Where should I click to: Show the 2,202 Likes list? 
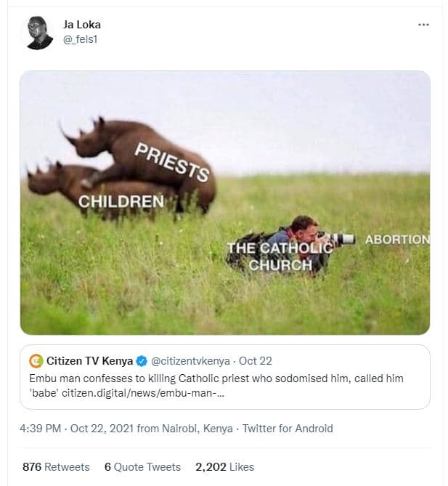pos(224,466)
